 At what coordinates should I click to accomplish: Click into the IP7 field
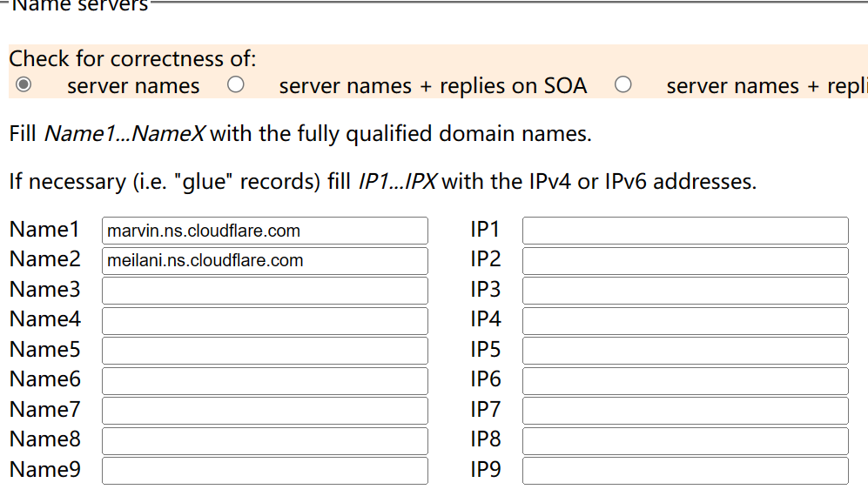click(685, 411)
